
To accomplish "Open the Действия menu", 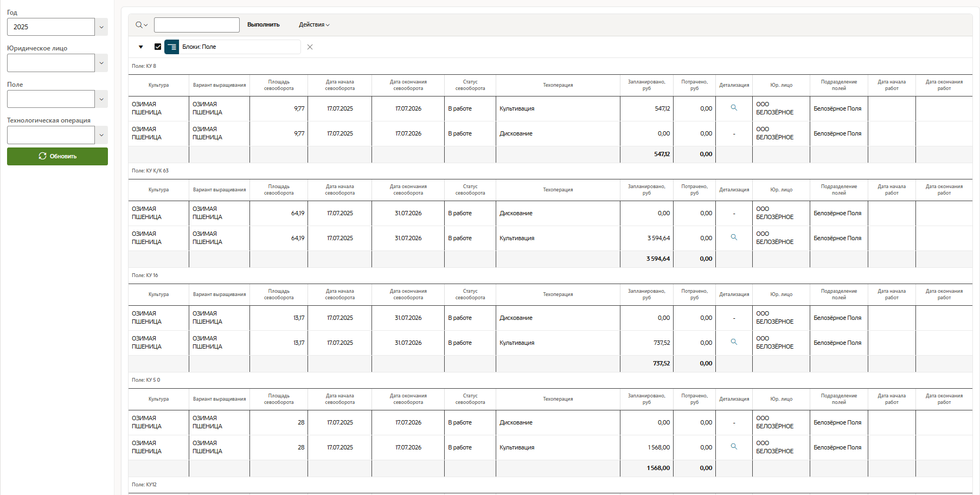I will coord(314,25).
